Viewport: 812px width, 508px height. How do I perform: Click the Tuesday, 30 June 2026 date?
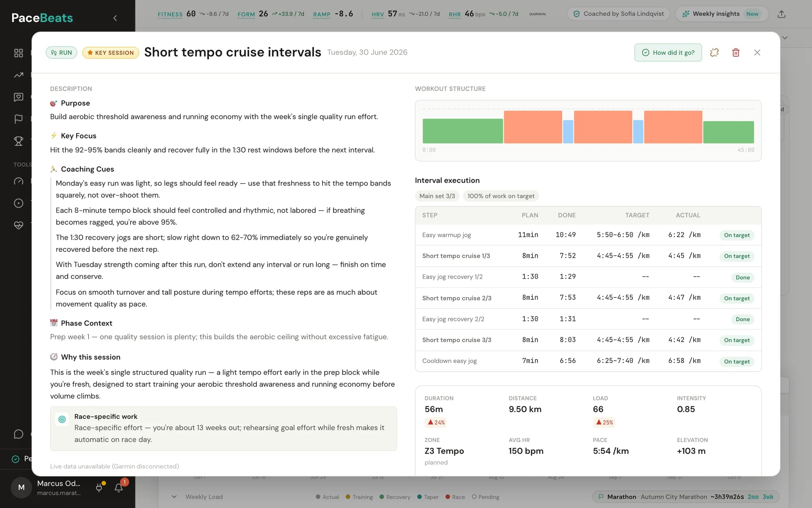[367, 52]
